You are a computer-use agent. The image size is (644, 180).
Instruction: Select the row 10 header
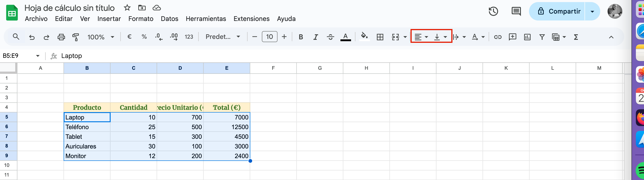point(7,165)
